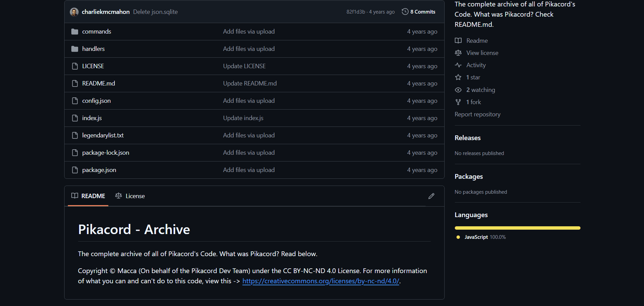644x306 pixels.
Task: Open the commands folder
Action: point(96,32)
